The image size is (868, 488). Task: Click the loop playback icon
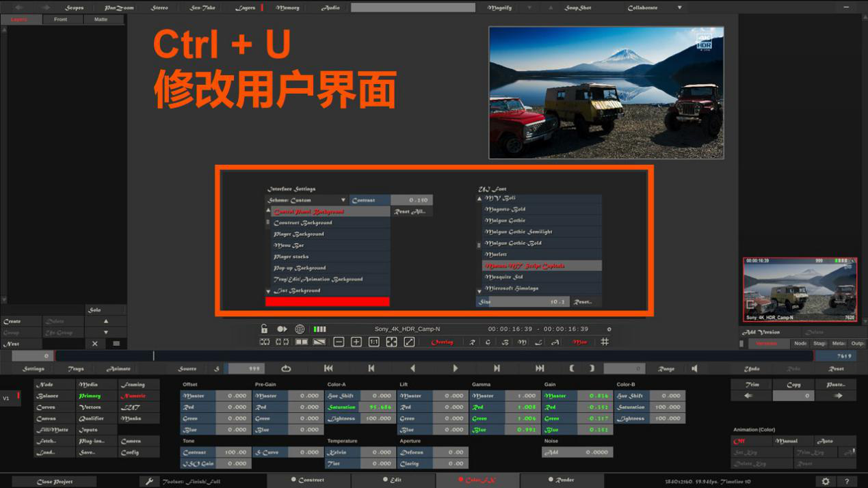[286, 368]
